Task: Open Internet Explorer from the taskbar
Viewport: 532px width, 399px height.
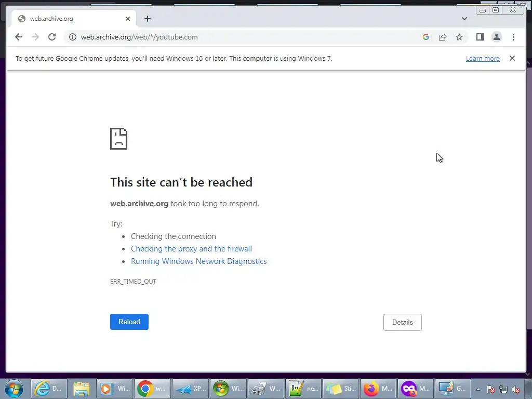Action: pyautogui.click(x=49, y=389)
